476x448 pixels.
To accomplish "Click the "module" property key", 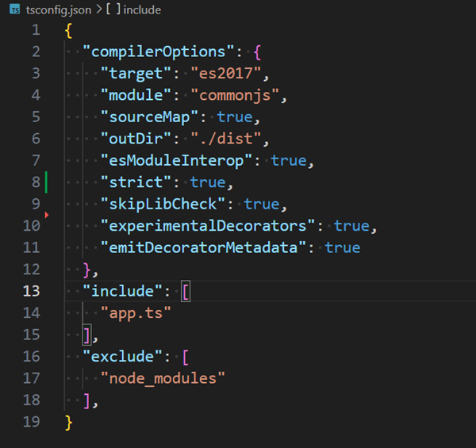I will pos(136,95).
